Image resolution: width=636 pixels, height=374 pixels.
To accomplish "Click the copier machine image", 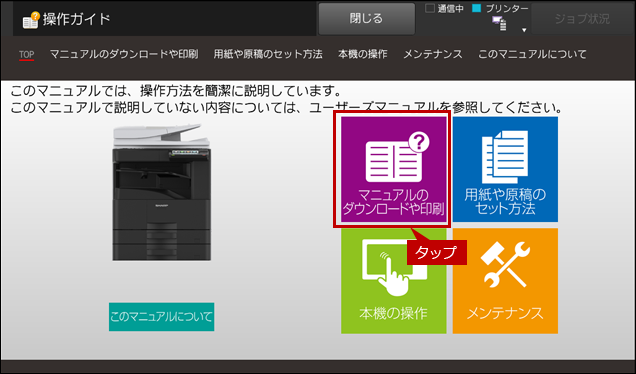I will coord(161,192).
